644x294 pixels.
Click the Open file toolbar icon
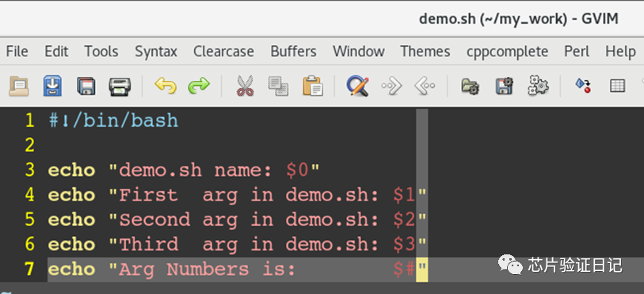pos(19,86)
